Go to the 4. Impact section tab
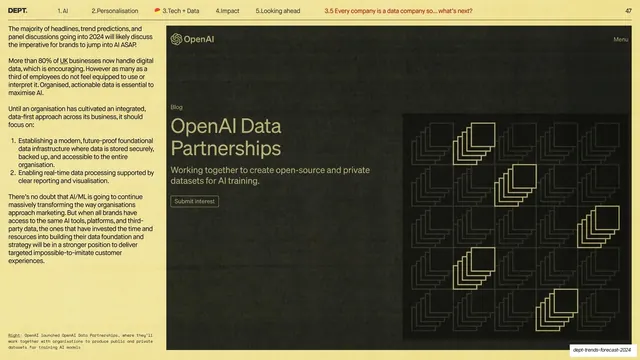640x360 pixels. 227,11
